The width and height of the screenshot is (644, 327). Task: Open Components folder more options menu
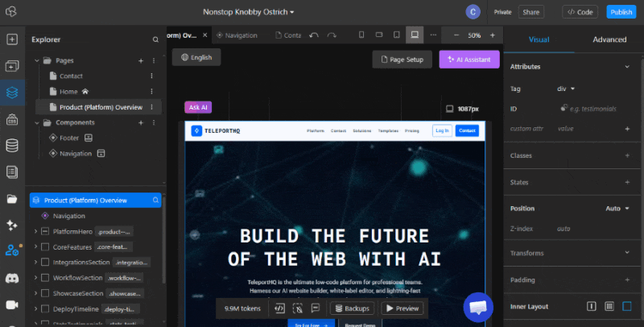pyautogui.click(x=154, y=123)
